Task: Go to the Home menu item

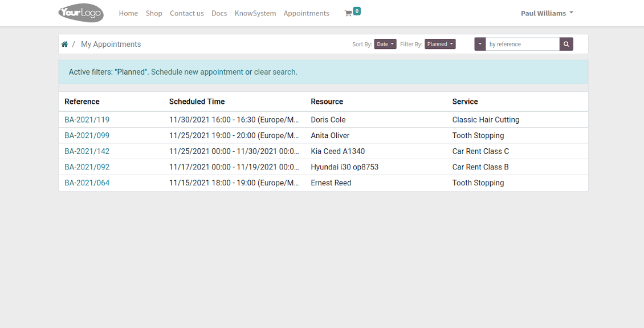Action: pyautogui.click(x=128, y=13)
